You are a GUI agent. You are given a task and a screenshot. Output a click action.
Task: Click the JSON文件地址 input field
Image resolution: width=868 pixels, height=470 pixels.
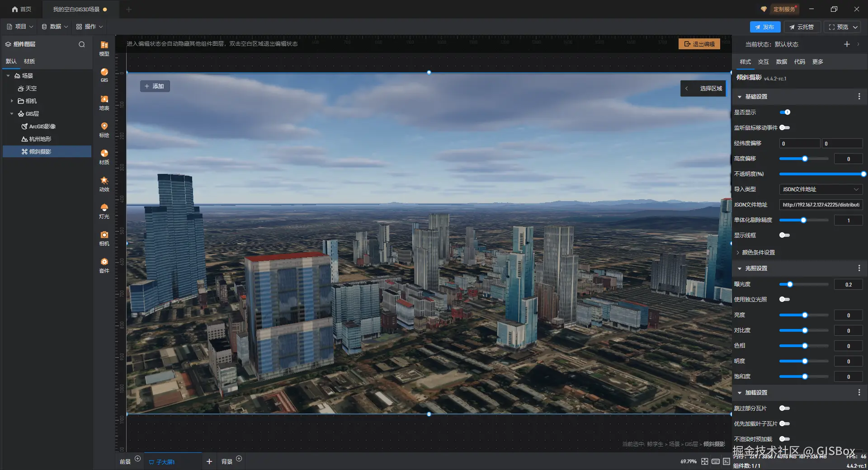coord(821,205)
